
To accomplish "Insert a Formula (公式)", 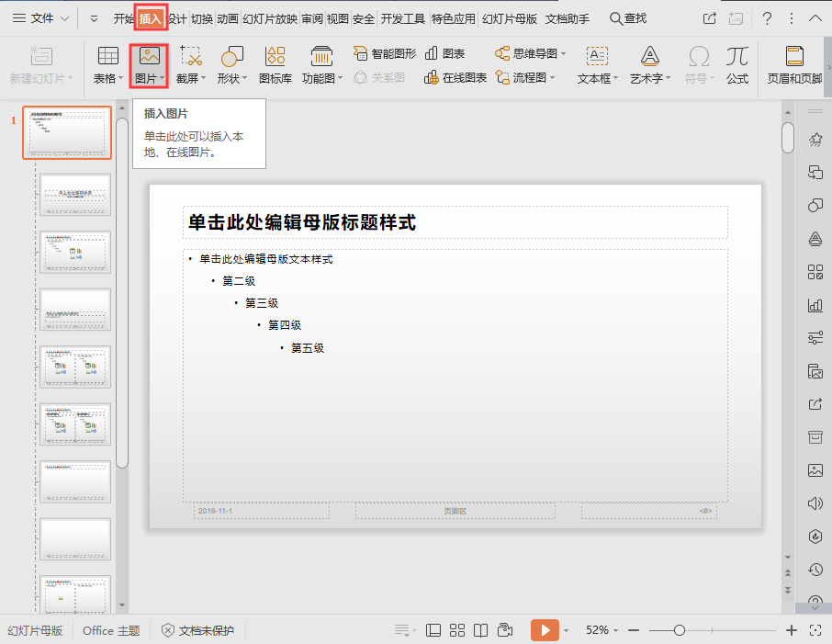I will (736, 65).
